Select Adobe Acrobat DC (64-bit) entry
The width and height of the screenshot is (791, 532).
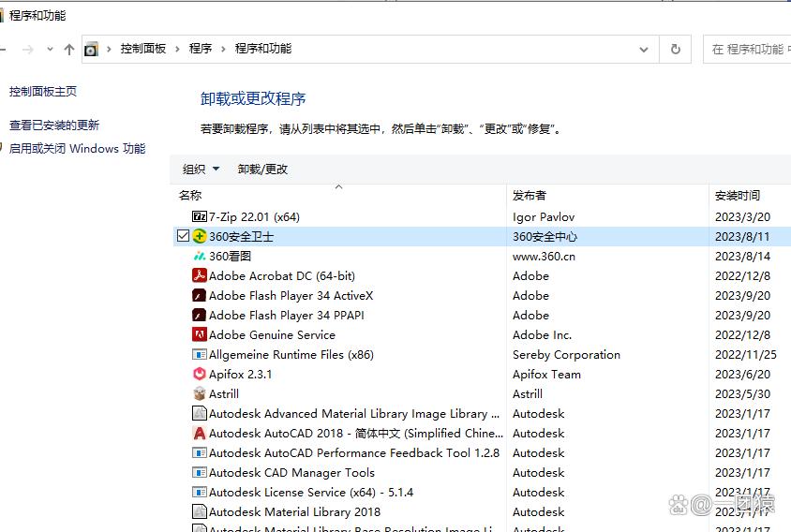(x=282, y=275)
